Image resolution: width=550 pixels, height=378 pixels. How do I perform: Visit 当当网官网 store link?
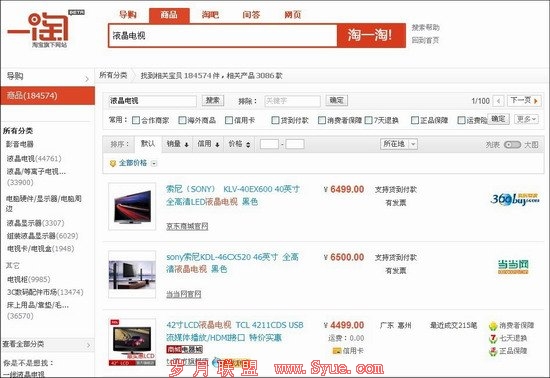[183, 295]
